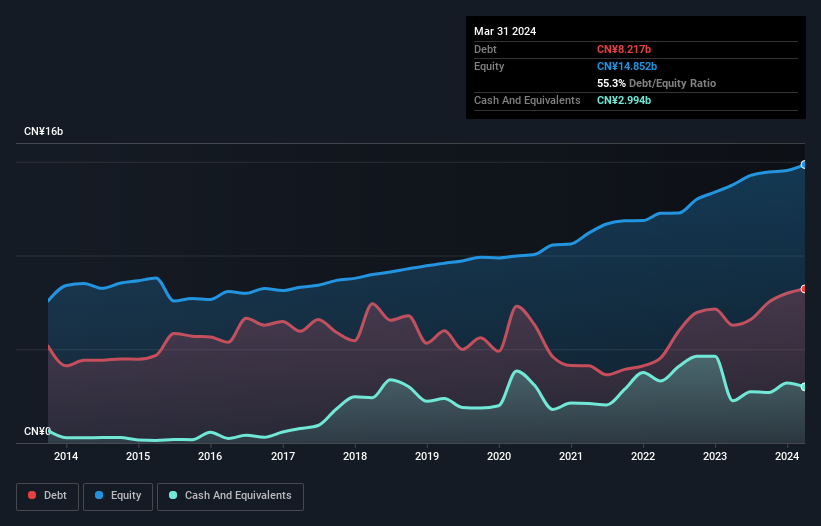Click the Debt value CN¥8.217b

(x=624, y=49)
